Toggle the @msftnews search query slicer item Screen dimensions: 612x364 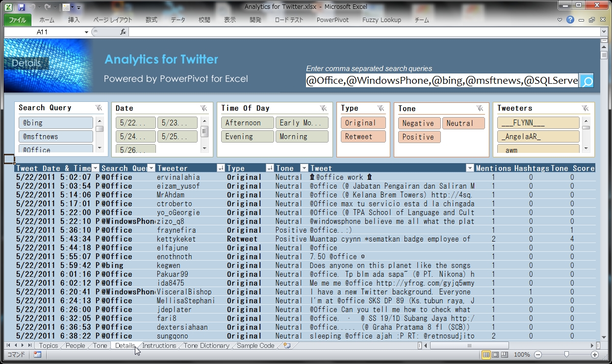(55, 136)
